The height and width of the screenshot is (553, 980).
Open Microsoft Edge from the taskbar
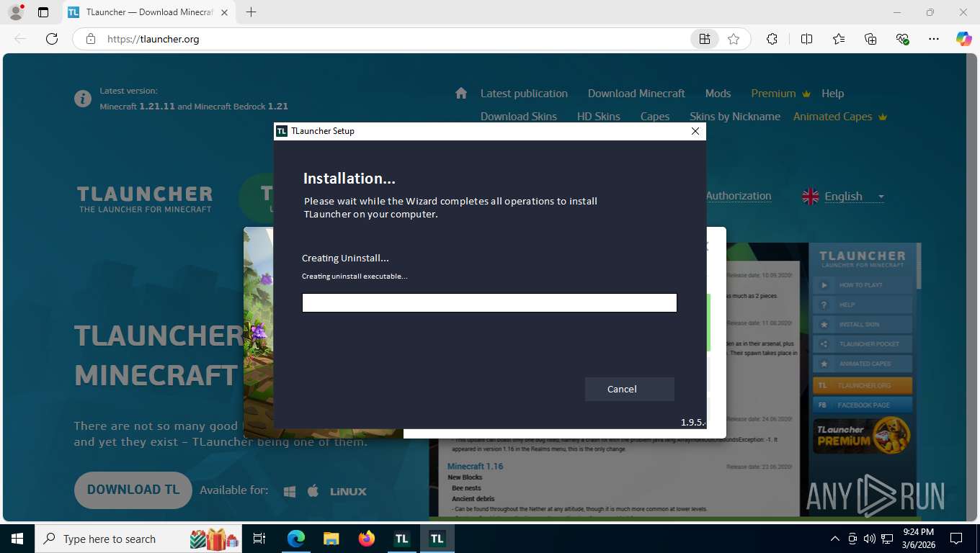(x=296, y=539)
